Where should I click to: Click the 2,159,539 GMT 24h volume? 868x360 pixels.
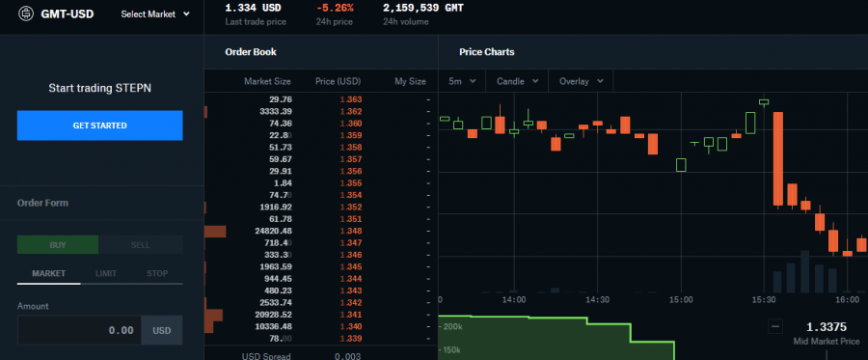coord(423,8)
